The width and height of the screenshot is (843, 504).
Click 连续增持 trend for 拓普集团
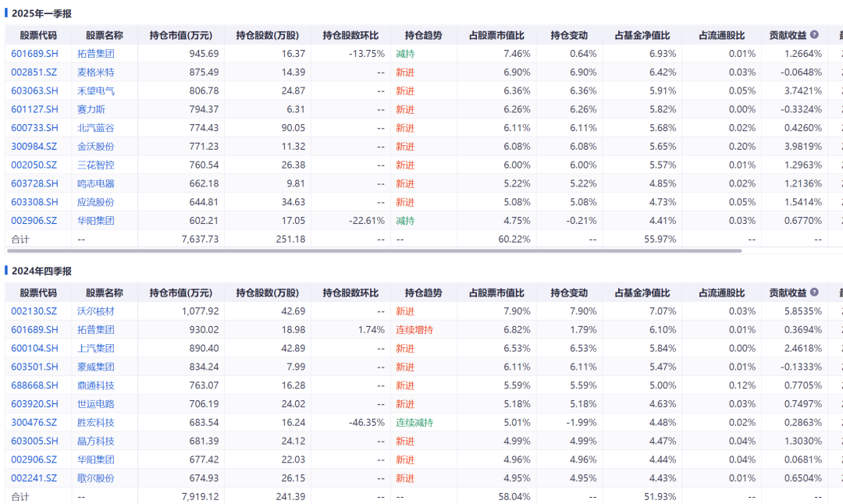coord(414,330)
